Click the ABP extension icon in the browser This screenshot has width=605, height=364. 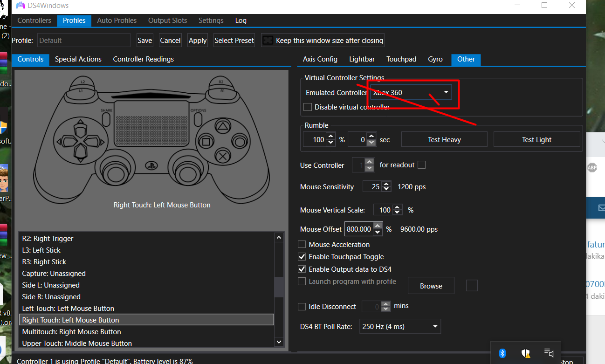(x=592, y=168)
